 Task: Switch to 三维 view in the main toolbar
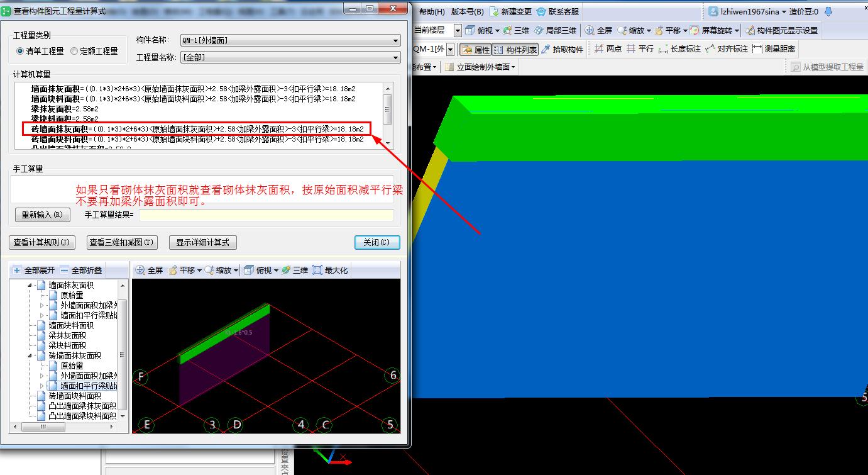(516, 30)
